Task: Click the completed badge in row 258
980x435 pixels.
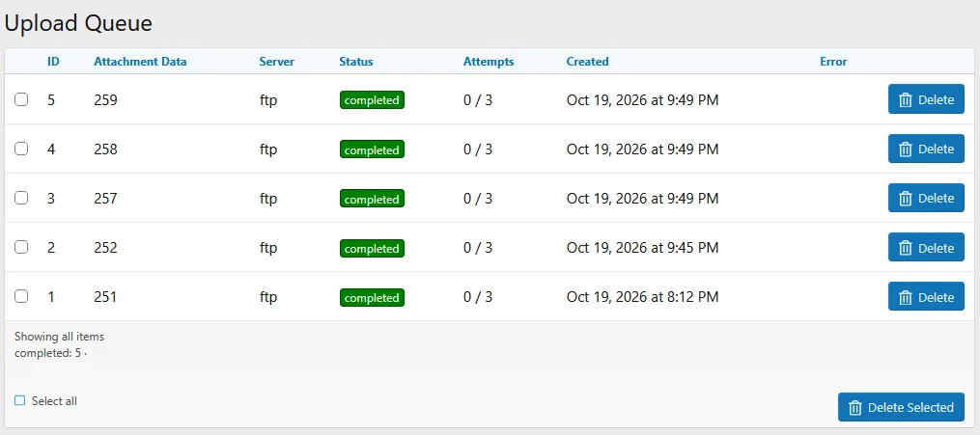Action: (372, 150)
